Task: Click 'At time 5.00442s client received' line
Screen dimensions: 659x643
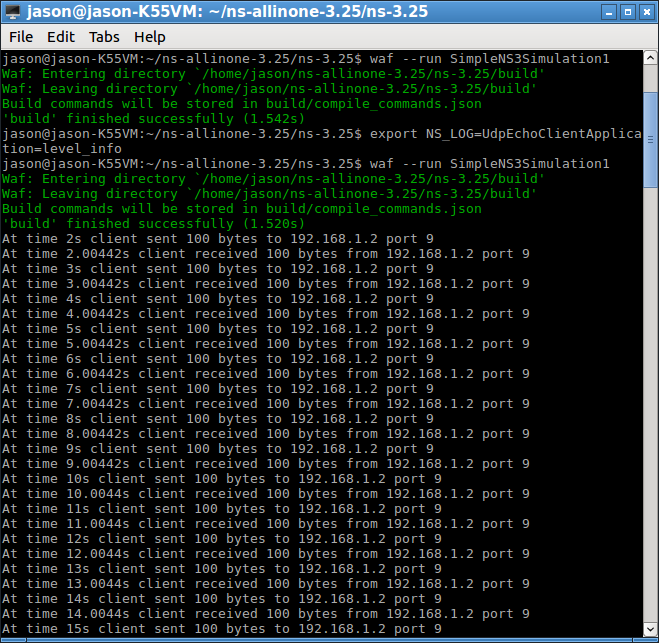Action: coord(266,344)
